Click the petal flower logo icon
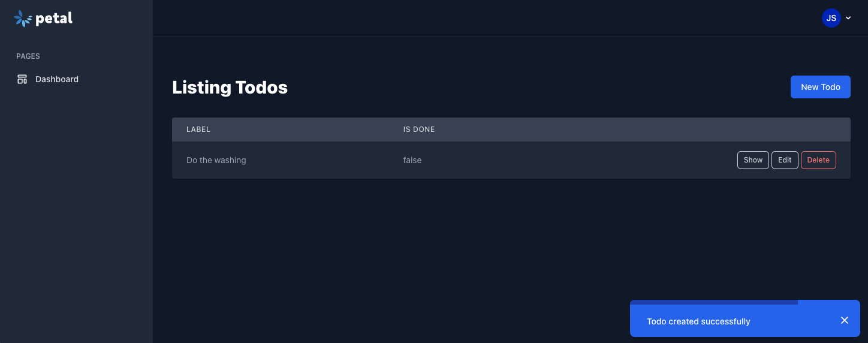868x343 pixels. coord(23,19)
